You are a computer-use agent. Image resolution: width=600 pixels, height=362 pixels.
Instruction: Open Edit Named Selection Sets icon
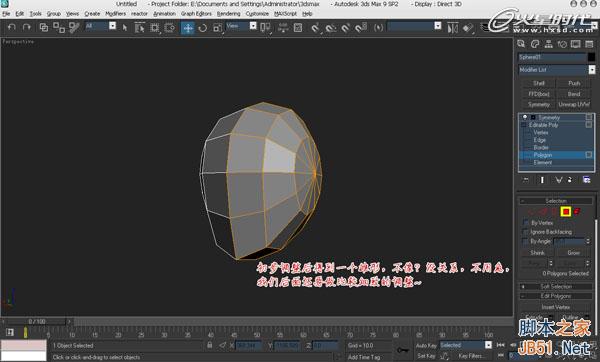(x=378, y=28)
